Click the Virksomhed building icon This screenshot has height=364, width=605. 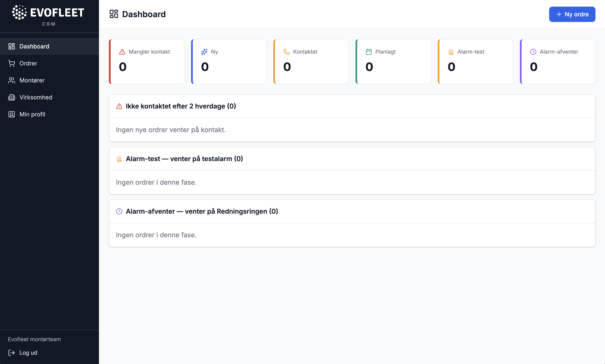pos(12,97)
